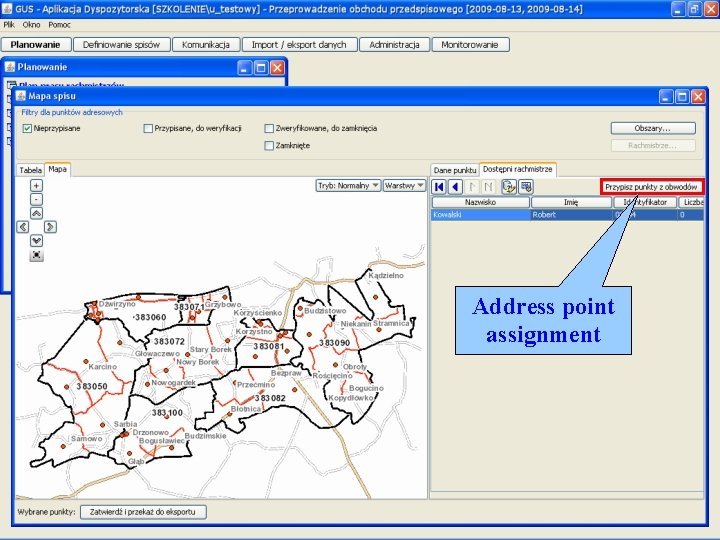Sort by the Identyfikator column header
The image size is (720, 540).
pyautogui.click(x=645, y=202)
